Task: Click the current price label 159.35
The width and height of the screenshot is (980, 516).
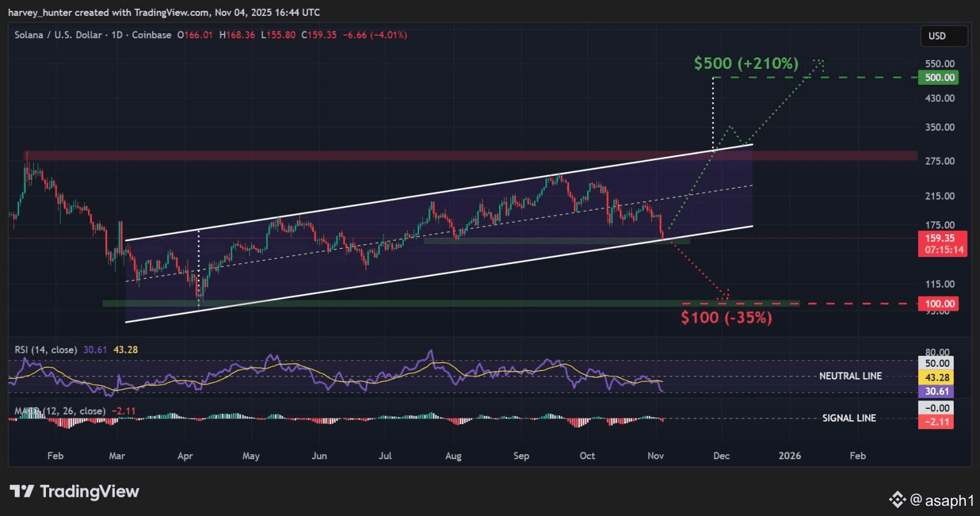Action: [936, 238]
